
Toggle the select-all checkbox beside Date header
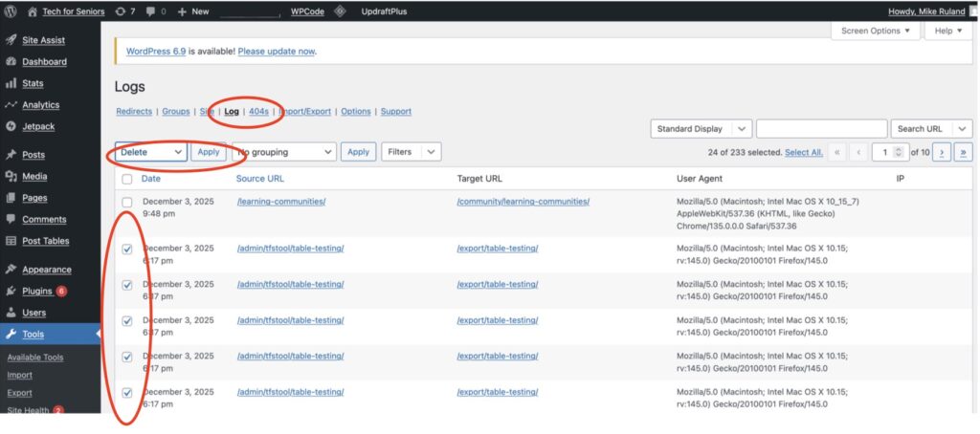click(127, 179)
